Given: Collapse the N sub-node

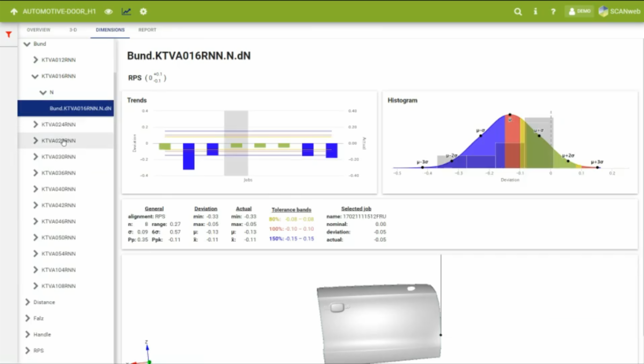Looking at the screenshot, I should point(43,92).
